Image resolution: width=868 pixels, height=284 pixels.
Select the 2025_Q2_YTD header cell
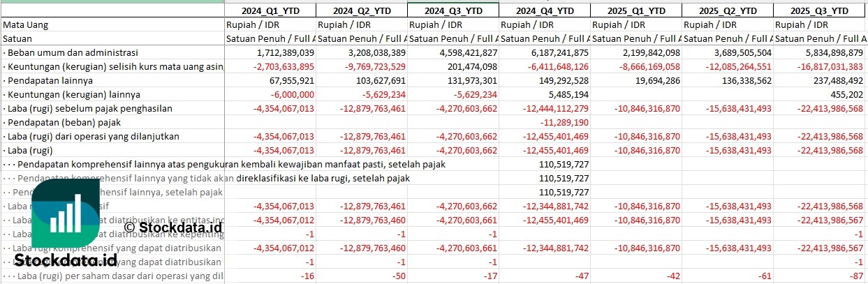tap(728, 10)
